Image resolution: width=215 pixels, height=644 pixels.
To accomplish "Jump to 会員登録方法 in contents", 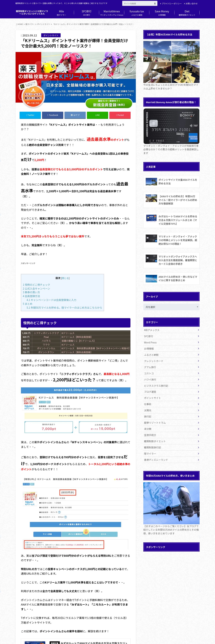I will coord(31,296).
